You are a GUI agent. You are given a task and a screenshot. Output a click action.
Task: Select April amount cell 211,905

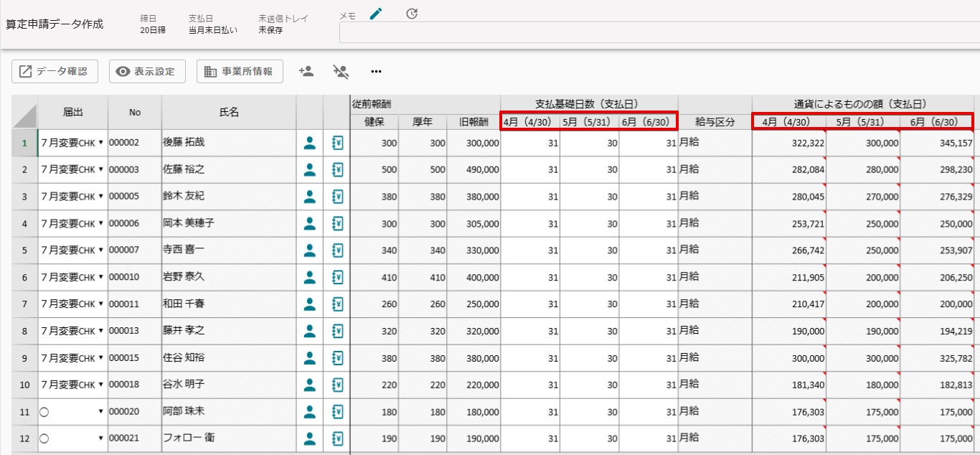tap(789, 277)
